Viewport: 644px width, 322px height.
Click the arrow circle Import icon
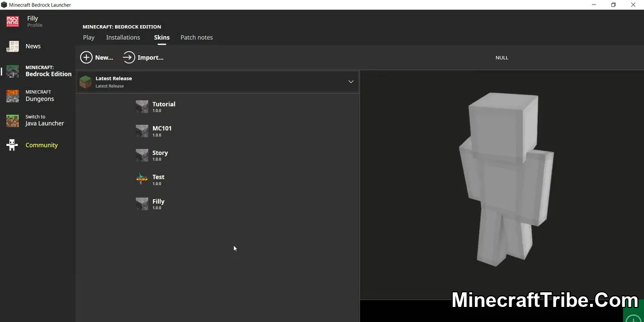coord(129,57)
